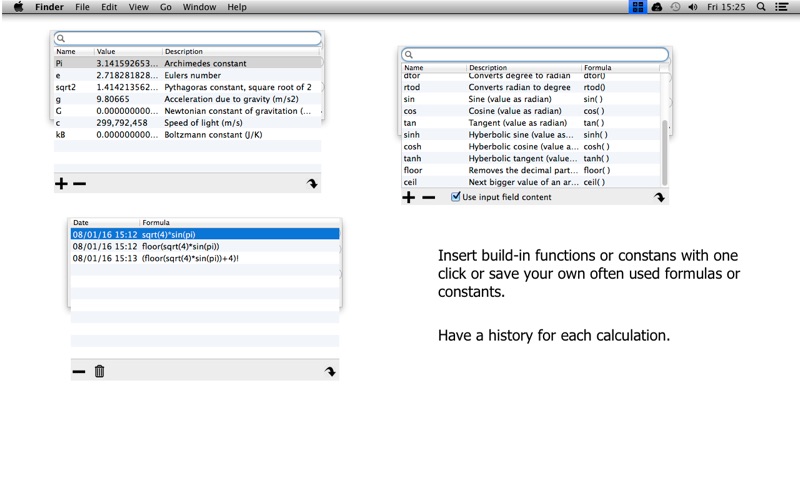
Task: Sort constants by Value column header
Action: click(129, 52)
